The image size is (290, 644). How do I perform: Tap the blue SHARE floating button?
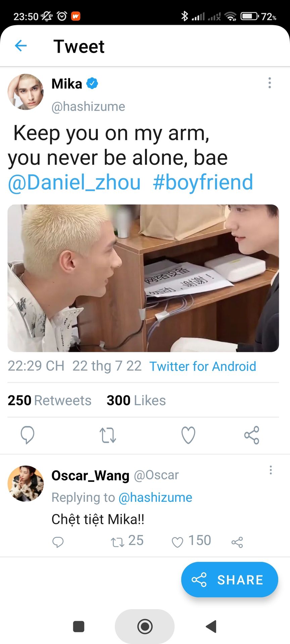230,580
